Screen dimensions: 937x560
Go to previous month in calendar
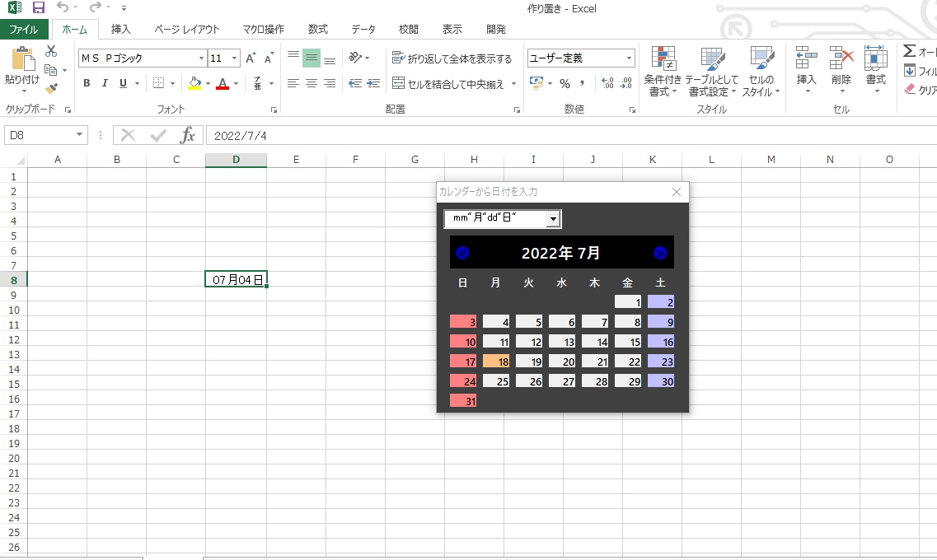[462, 253]
